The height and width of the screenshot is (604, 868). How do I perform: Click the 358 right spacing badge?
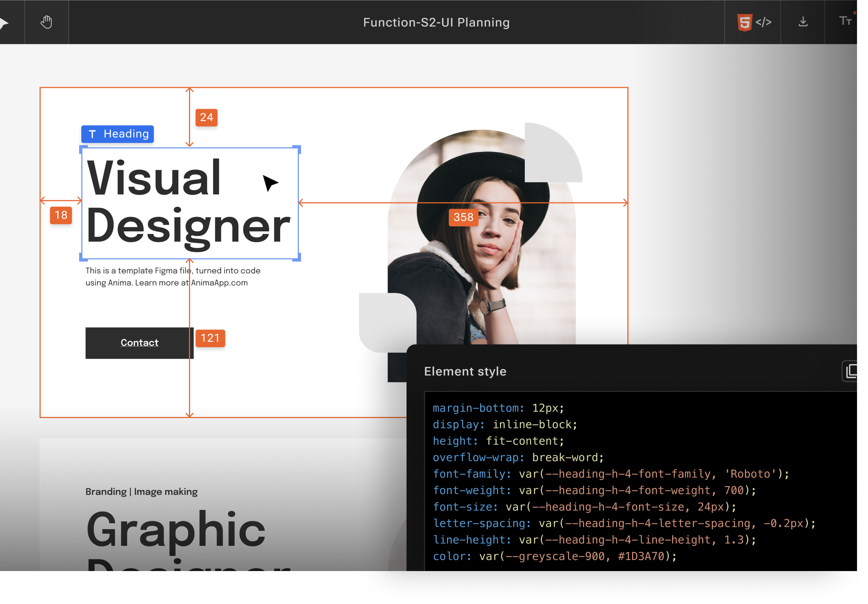[x=463, y=217]
